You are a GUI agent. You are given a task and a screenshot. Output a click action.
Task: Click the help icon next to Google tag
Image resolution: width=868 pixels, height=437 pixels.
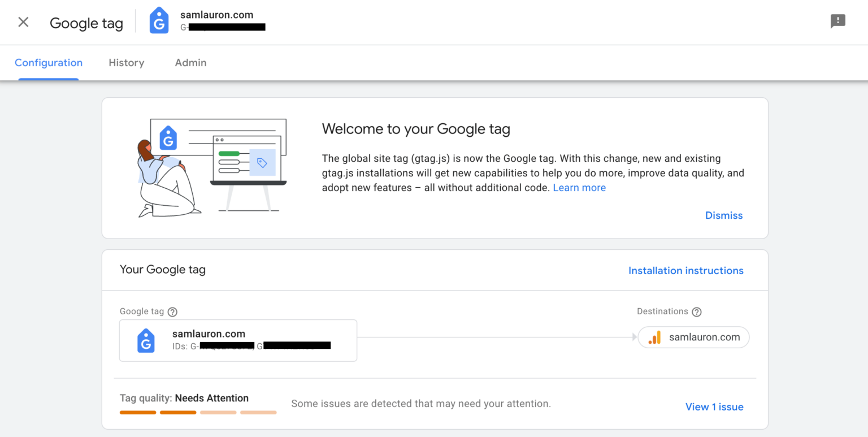point(172,311)
